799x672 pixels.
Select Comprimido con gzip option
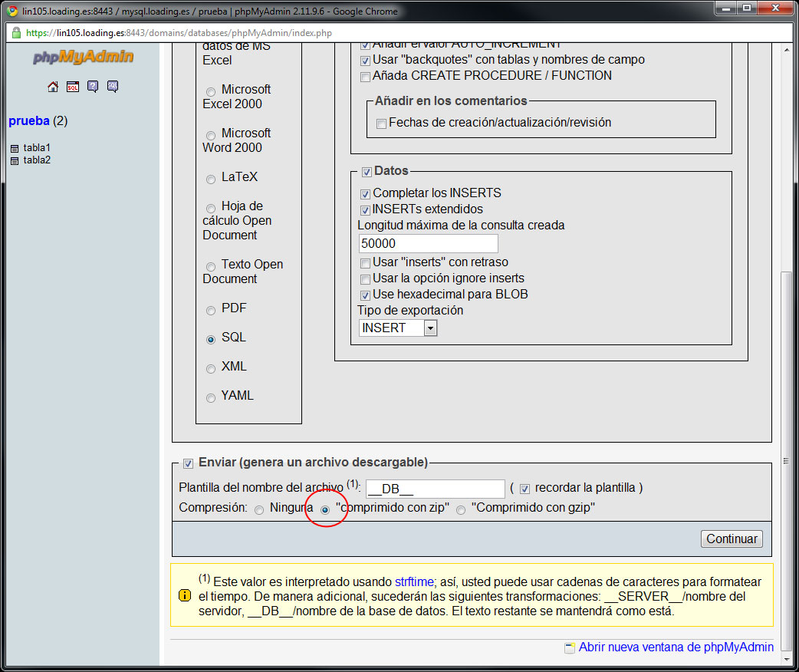(x=461, y=510)
